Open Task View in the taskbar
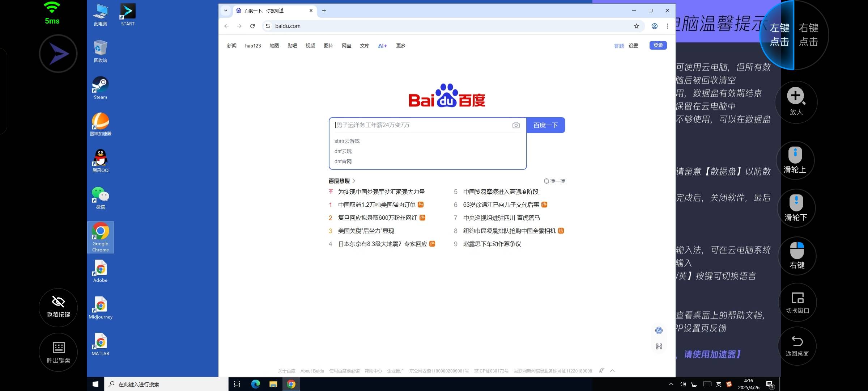Viewport: 868px width, 391px height. click(x=237, y=384)
